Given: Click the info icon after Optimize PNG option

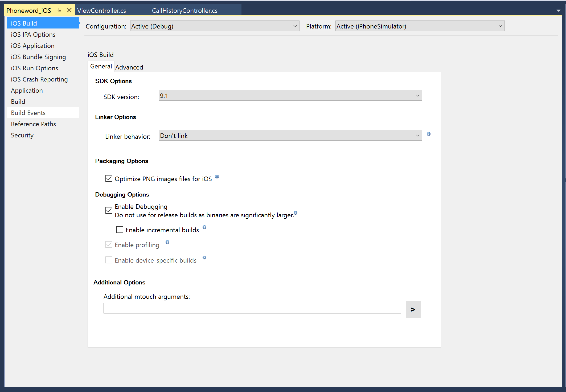Looking at the screenshot, I should coord(217,177).
